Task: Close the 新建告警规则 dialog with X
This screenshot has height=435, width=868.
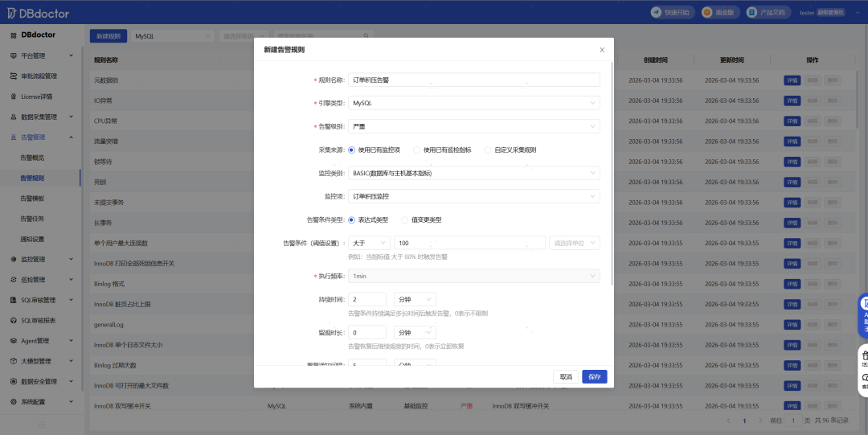Action: pos(602,50)
